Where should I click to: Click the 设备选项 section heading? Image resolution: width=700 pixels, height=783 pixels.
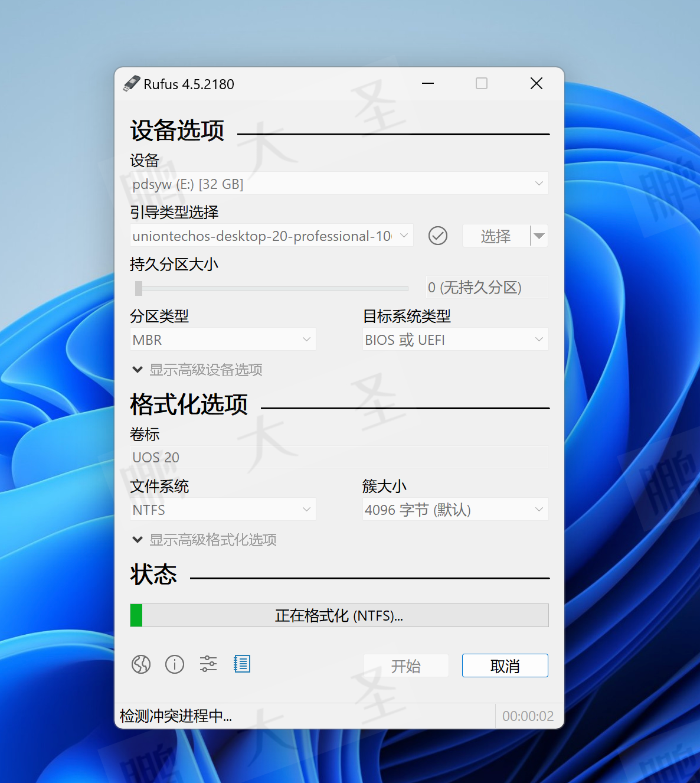[x=177, y=130]
